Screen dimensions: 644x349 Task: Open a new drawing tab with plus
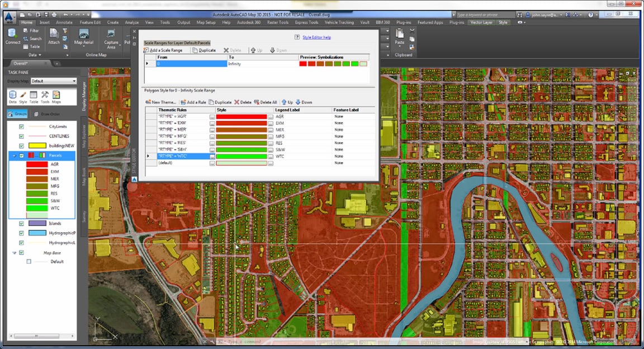pos(56,63)
